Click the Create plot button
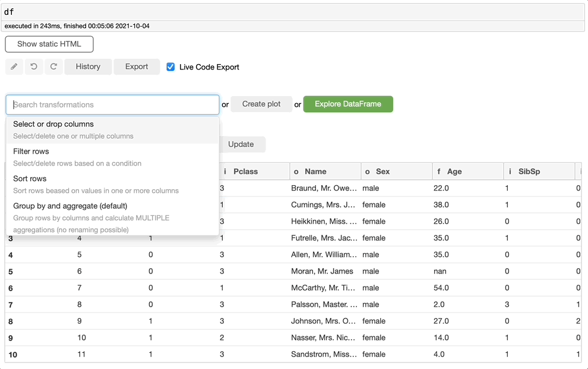The height and width of the screenshot is (369, 588). [261, 104]
